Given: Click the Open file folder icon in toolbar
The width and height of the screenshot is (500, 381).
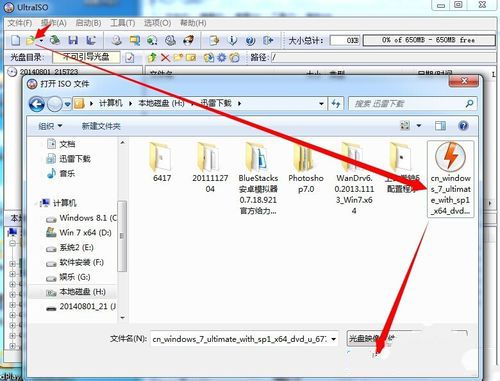Looking at the screenshot, I should tap(31, 40).
